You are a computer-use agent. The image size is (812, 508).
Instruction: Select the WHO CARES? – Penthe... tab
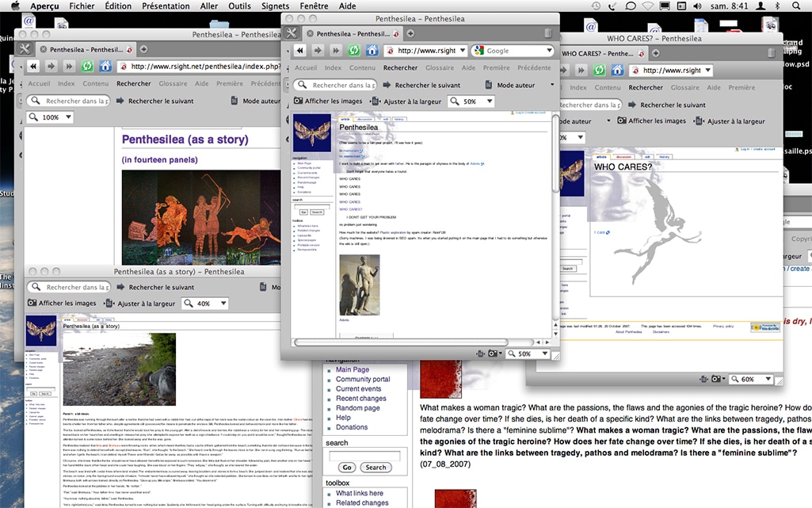[x=602, y=53]
